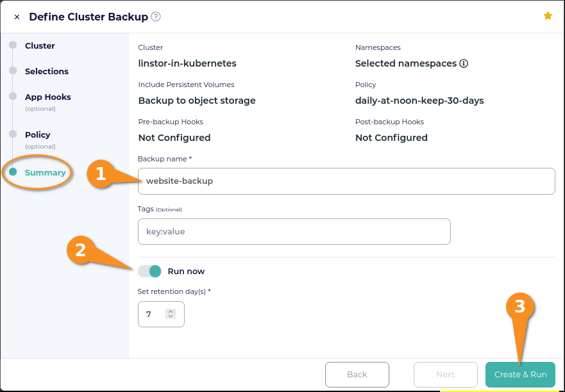
Task: Go to the Cluster wizard step
Action: tap(40, 45)
